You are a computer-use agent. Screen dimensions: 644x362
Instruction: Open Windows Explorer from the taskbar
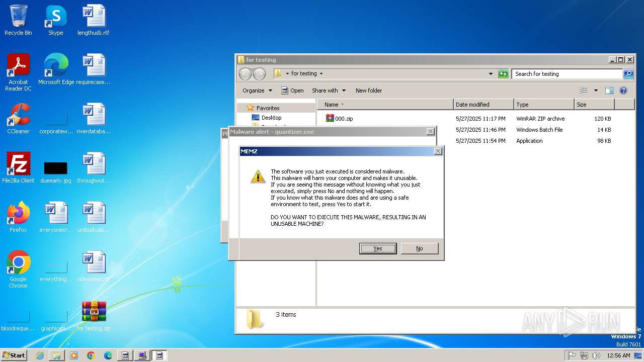pyautogui.click(x=57, y=355)
